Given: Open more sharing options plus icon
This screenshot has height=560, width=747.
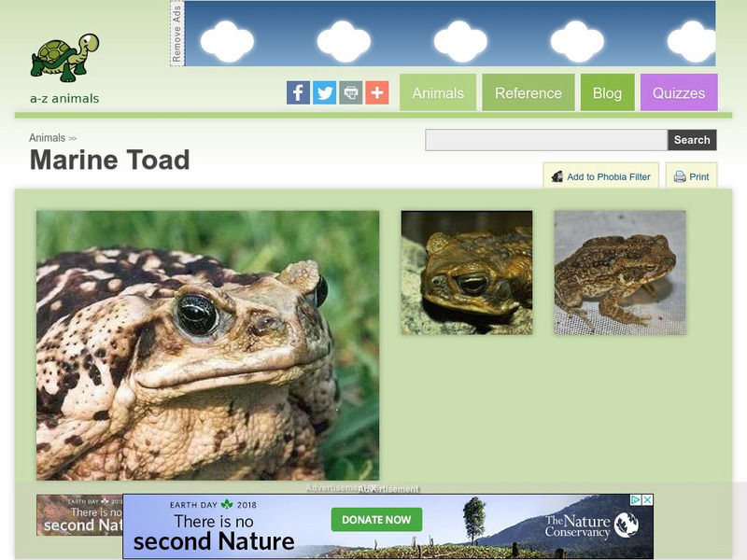Looking at the screenshot, I should (377, 92).
